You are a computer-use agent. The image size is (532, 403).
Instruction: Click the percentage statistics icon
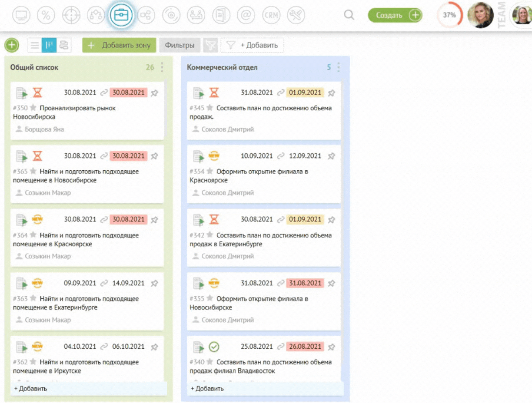[x=46, y=15]
